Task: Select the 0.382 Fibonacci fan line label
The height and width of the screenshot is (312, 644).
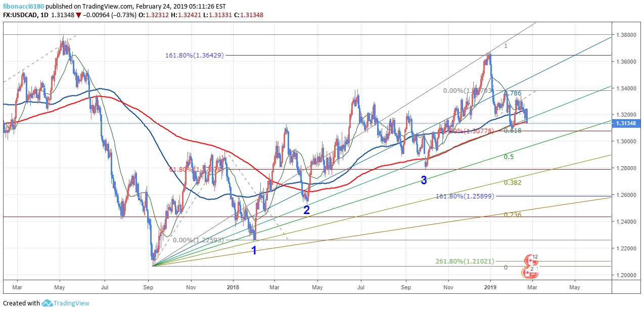Action: 512,183
